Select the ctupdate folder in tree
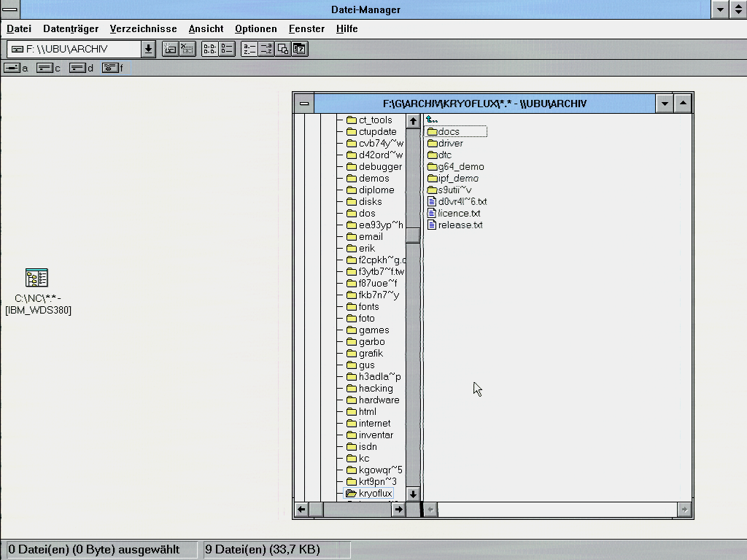This screenshot has width=747, height=560. (x=371, y=131)
